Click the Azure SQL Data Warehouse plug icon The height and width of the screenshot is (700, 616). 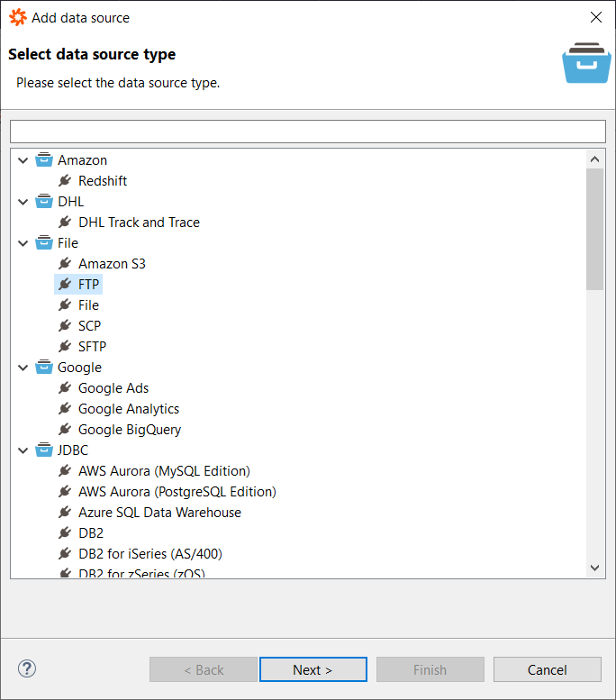pos(65,513)
